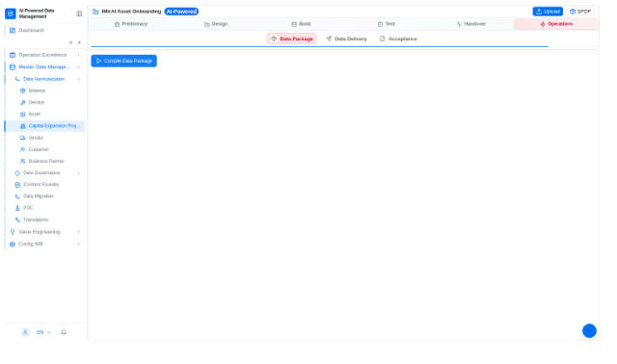The width and height of the screenshot is (617, 364).
Task: Expand Config WB chevron
Action: (x=79, y=244)
